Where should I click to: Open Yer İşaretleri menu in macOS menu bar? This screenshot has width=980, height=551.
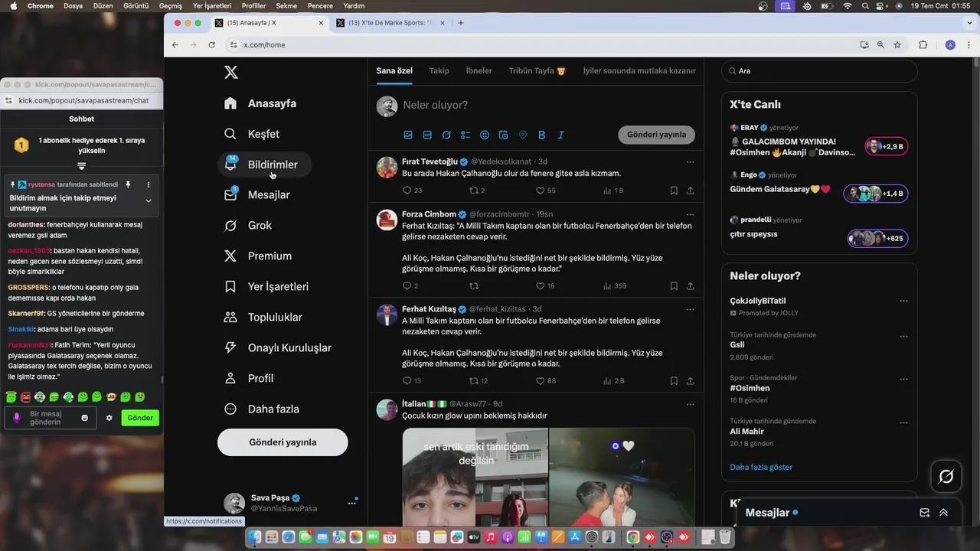212,5
